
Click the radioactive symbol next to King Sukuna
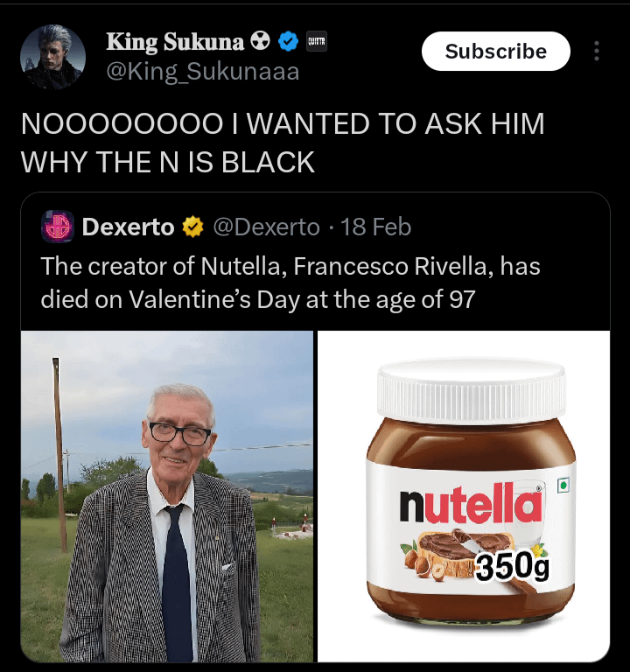click(x=260, y=42)
